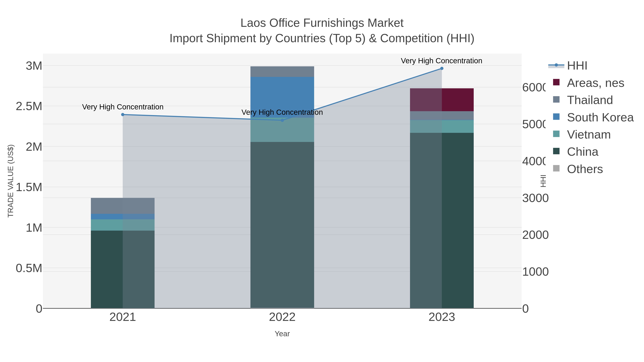Viewport: 644px width, 362px height.
Task: Click the Very High Concentration label above 2021
Action: [x=123, y=107]
